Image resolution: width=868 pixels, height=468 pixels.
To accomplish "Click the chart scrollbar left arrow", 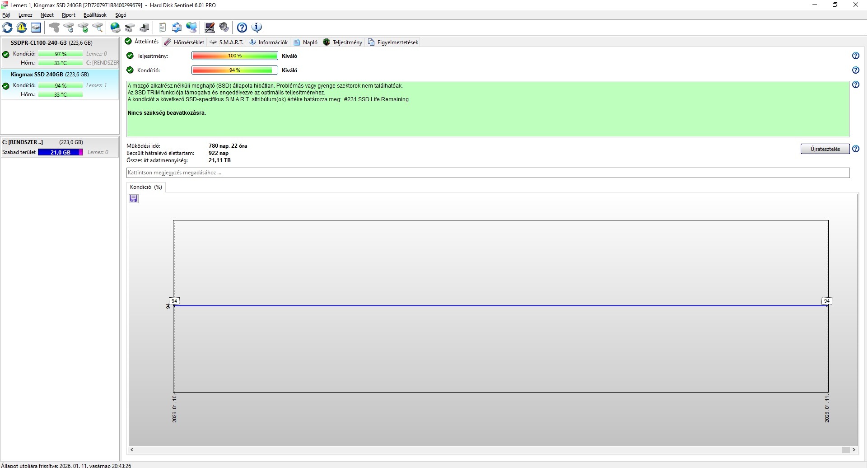I will (x=132, y=450).
